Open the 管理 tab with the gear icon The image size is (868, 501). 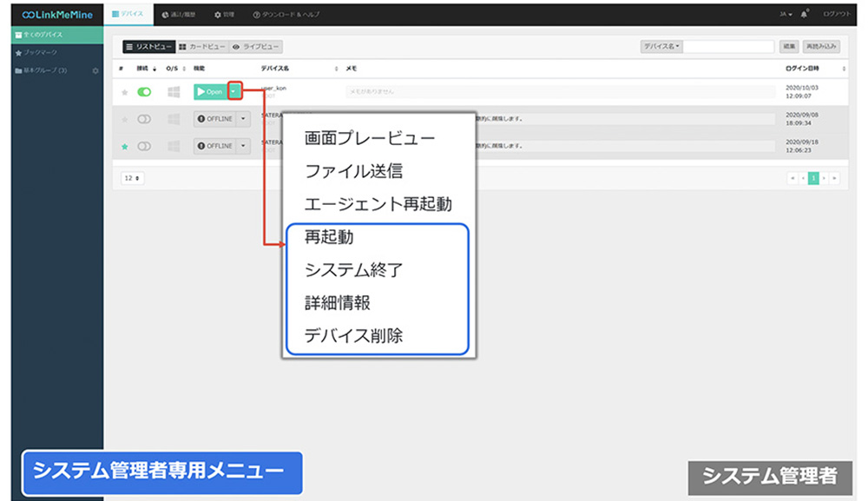pos(224,15)
